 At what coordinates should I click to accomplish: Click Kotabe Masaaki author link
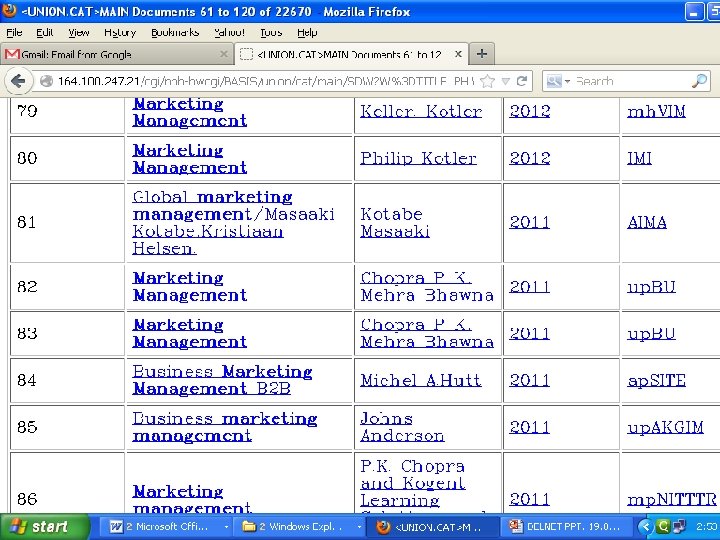pyautogui.click(x=395, y=223)
